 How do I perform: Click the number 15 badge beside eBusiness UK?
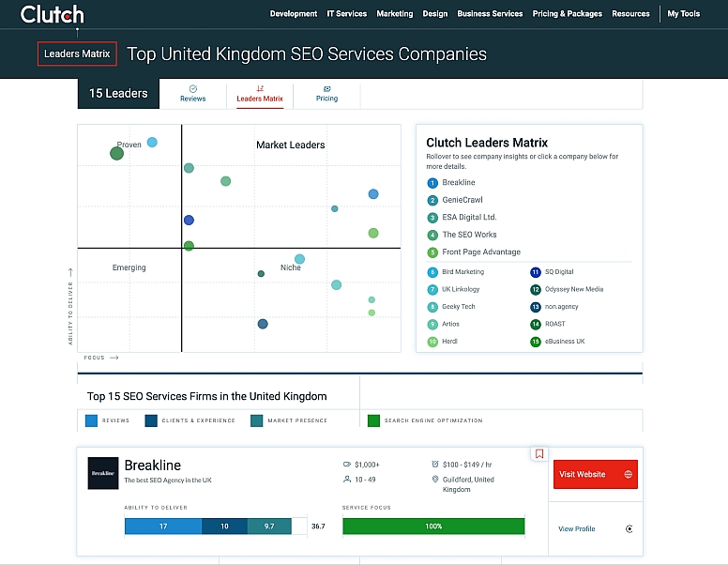click(x=536, y=342)
